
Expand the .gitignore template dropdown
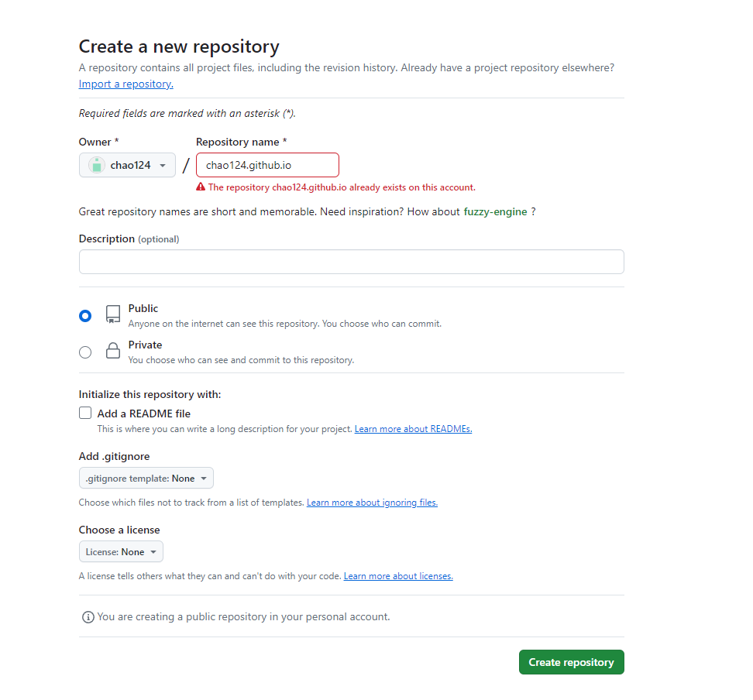tap(146, 479)
